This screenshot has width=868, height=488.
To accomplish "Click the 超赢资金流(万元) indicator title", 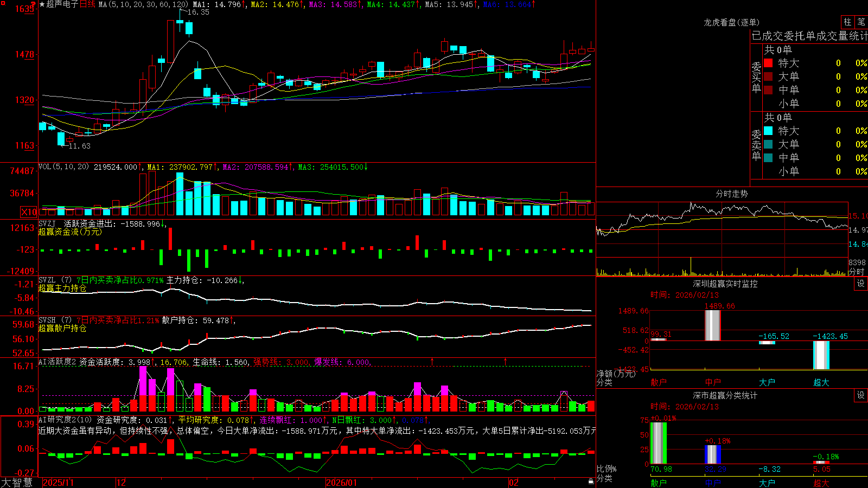I will click(x=70, y=232).
